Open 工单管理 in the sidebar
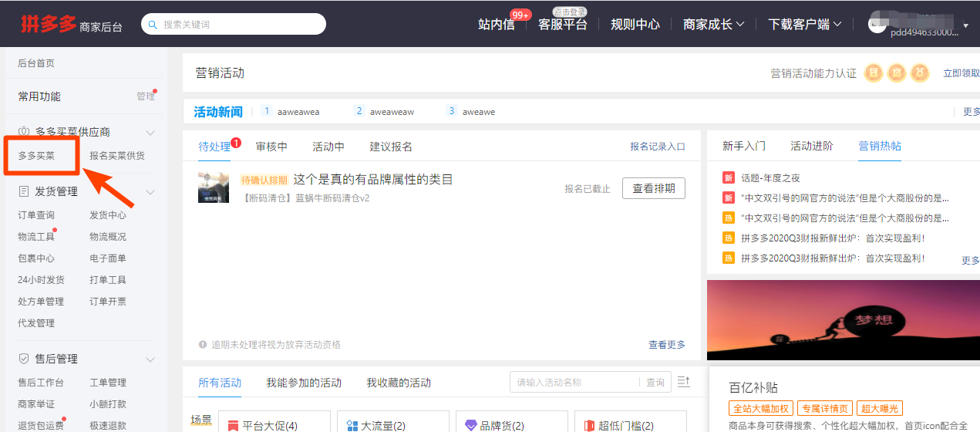This screenshot has width=980, height=432. tap(108, 383)
